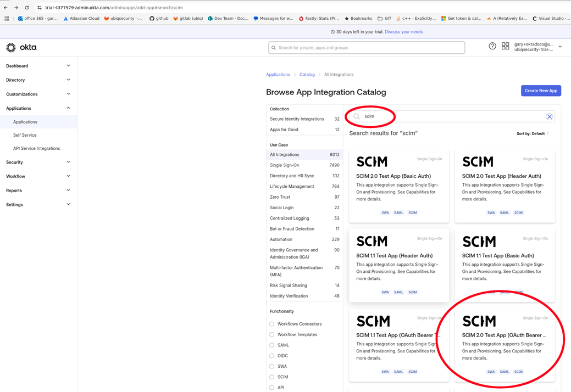Open SCIM 2.0 Test App (Basic Auth) card
Screen dimensions: 571x392
[x=399, y=186]
